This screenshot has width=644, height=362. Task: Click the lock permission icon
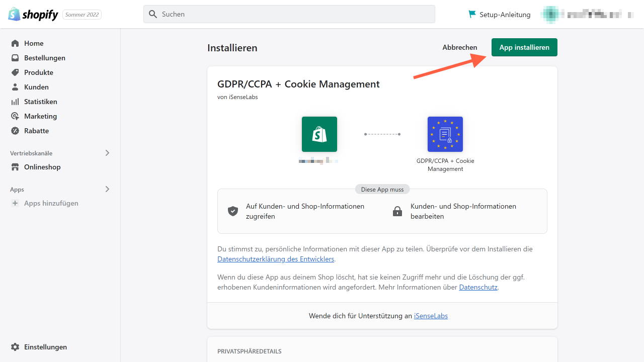click(397, 211)
